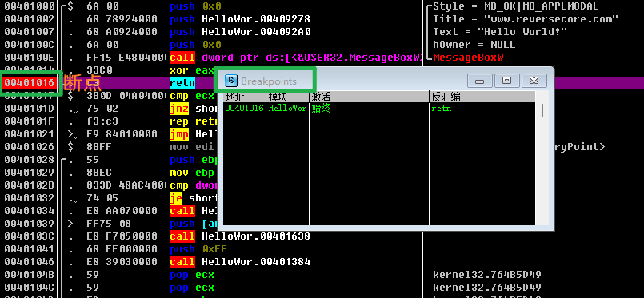Select address 0040101F in the disassembly
Screen dimensions: 644x298
coord(29,121)
